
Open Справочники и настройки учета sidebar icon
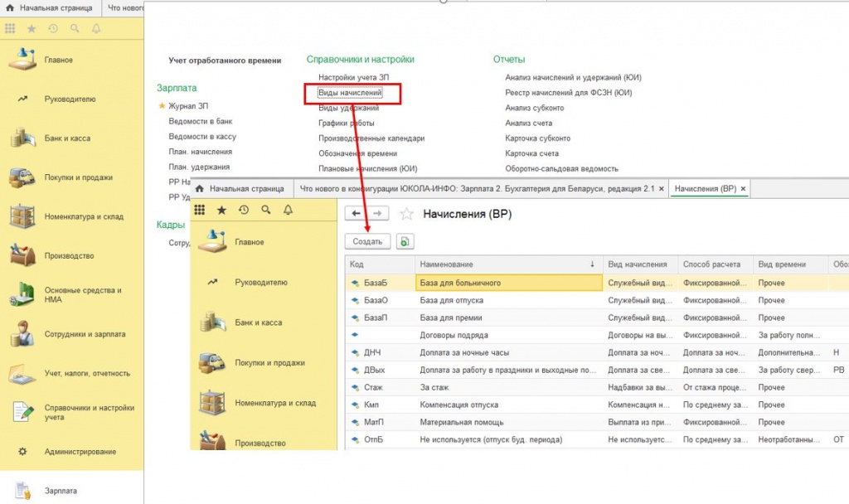tap(22, 413)
